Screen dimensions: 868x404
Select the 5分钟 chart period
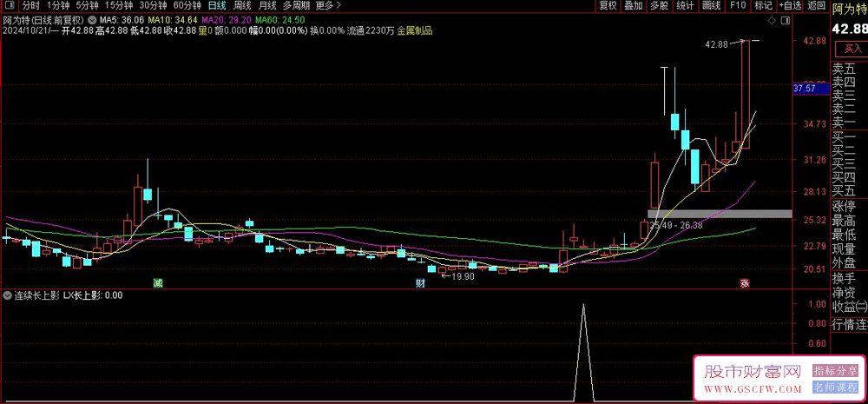point(88,5)
